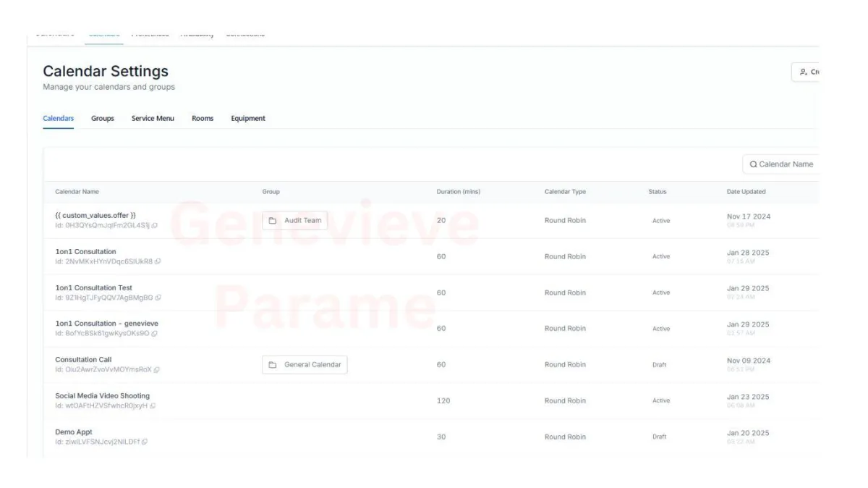This screenshot has width=868, height=488.
Task: Open the Consultation Call calendar
Action: (x=83, y=360)
